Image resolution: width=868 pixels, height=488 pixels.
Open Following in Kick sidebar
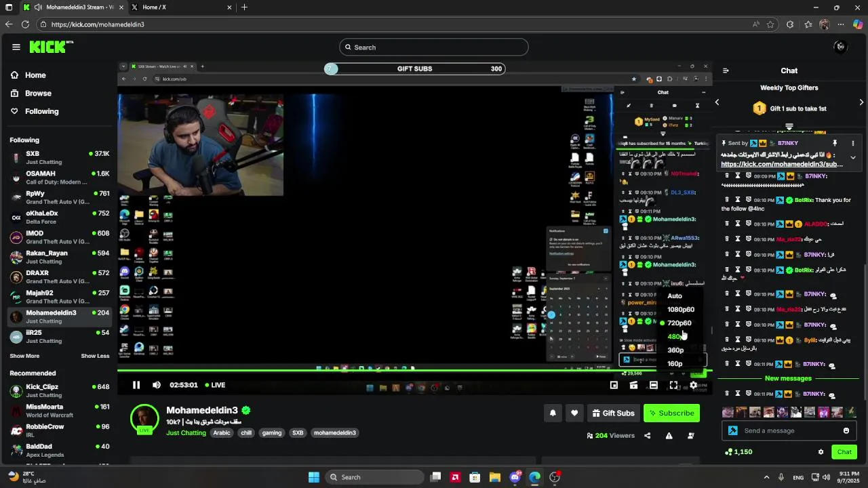point(42,111)
